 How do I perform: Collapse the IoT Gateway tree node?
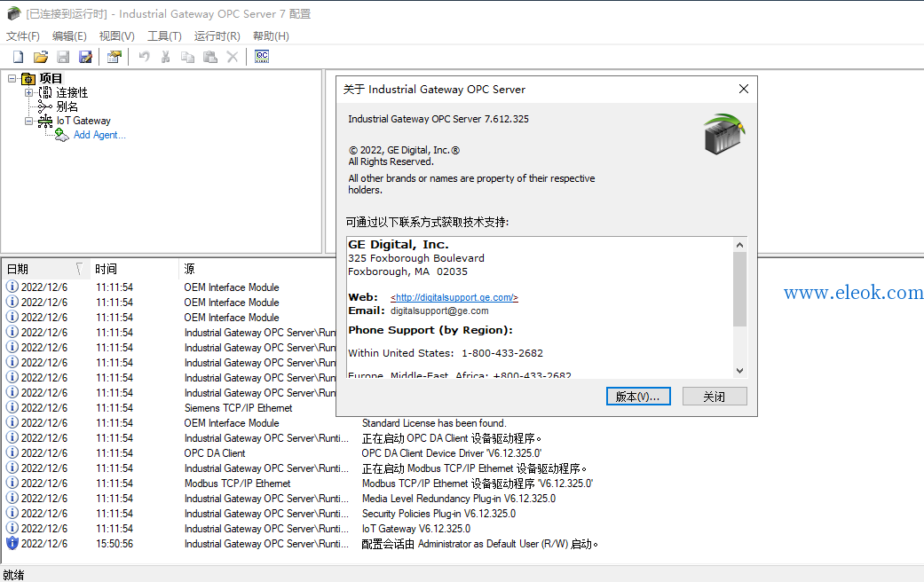click(x=28, y=121)
